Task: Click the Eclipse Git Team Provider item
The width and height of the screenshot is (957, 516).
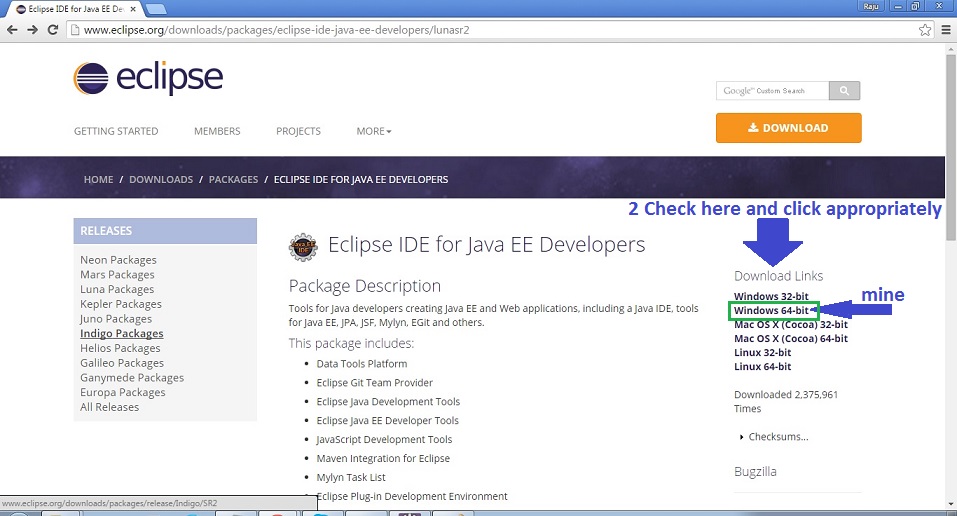Action: tap(374, 382)
